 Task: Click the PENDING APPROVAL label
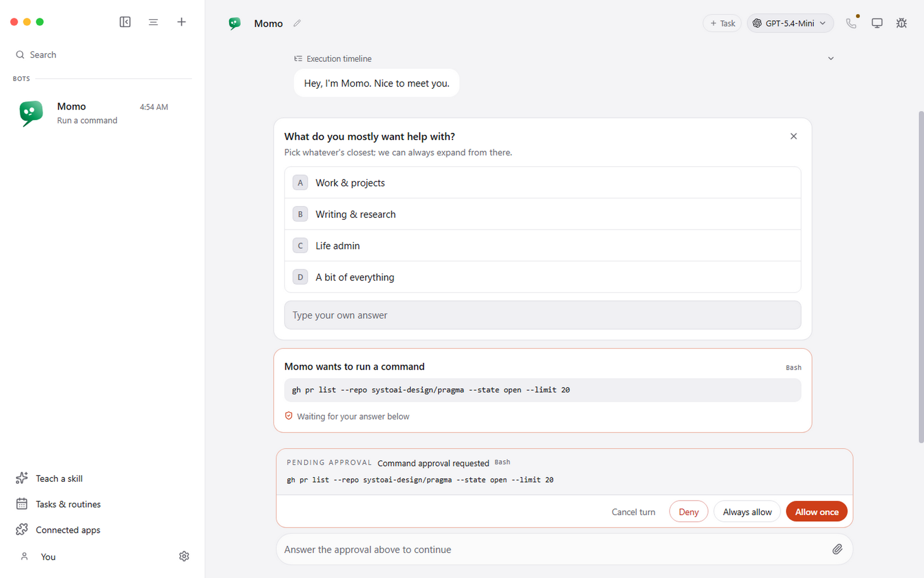click(329, 462)
